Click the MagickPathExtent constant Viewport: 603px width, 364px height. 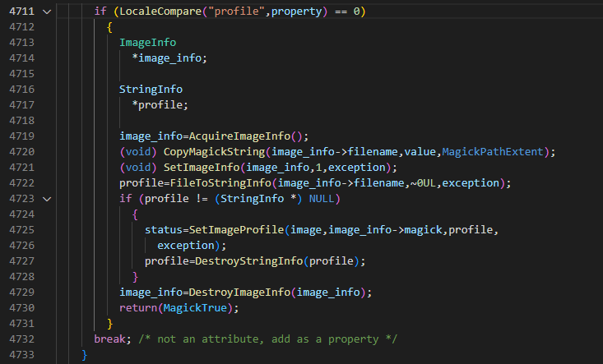click(x=493, y=152)
